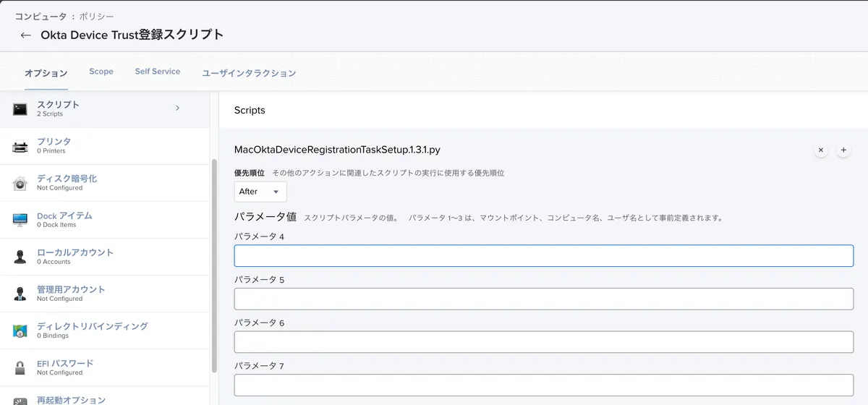
Task: Click the disk encryption icon
Action: (x=20, y=183)
